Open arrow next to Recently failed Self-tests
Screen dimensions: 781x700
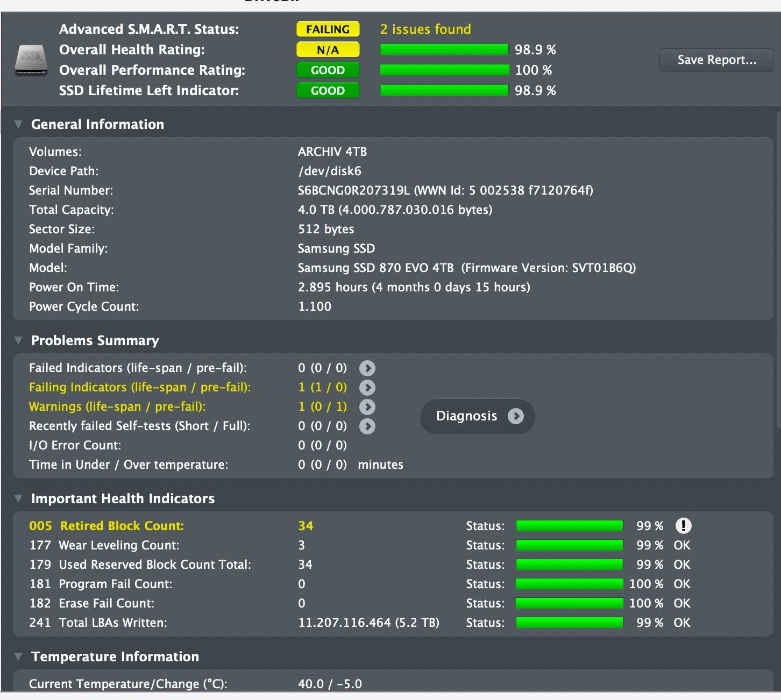(x=367, y=426)
